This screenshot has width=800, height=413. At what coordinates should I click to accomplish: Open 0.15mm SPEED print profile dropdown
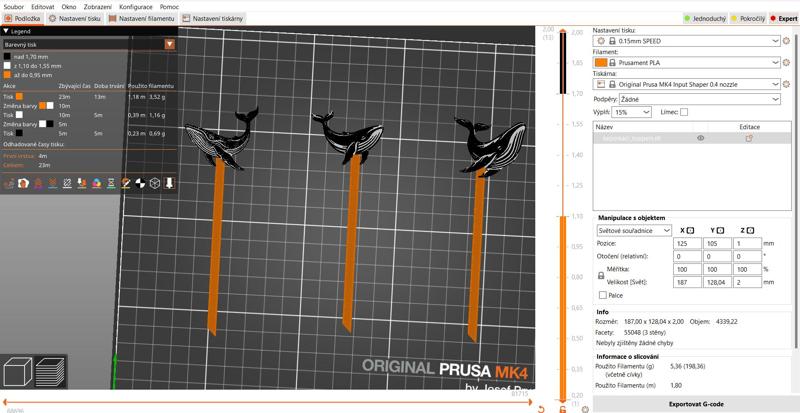click(x=687, y=41)
